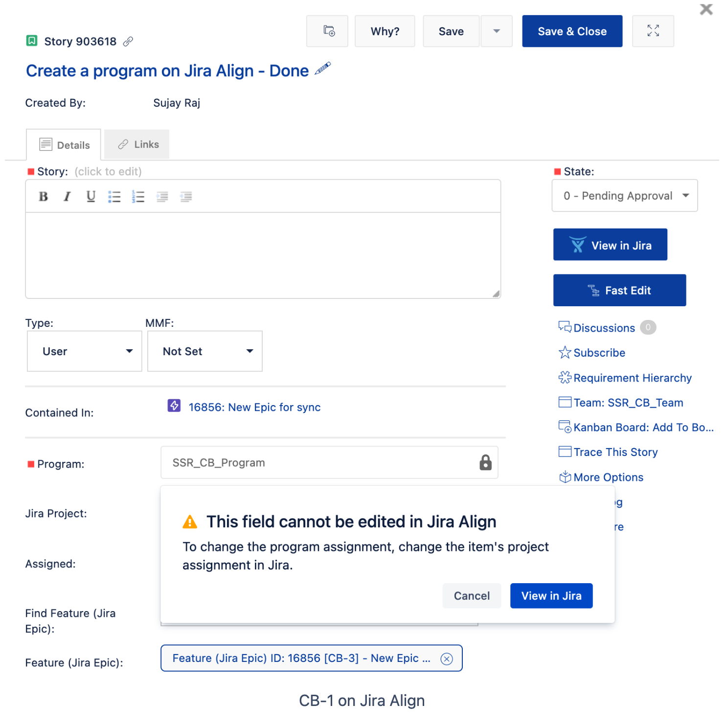Click the Fast Edit button
This screenshot has height=727, width=728.
click(x=619, y=290)
